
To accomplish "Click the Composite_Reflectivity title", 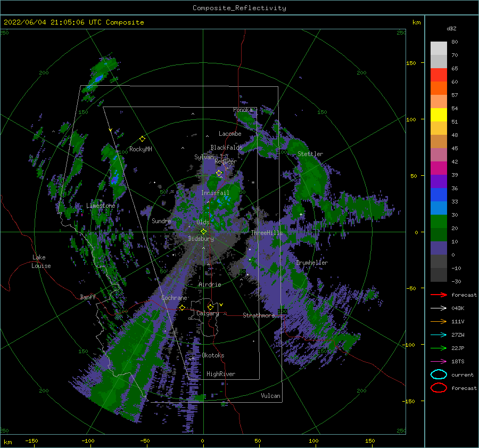I will 240,8.
